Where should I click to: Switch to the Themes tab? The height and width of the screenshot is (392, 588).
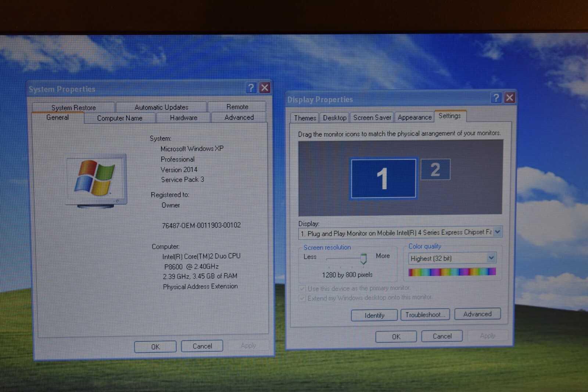pyautogui.click(x=305, y=118)
